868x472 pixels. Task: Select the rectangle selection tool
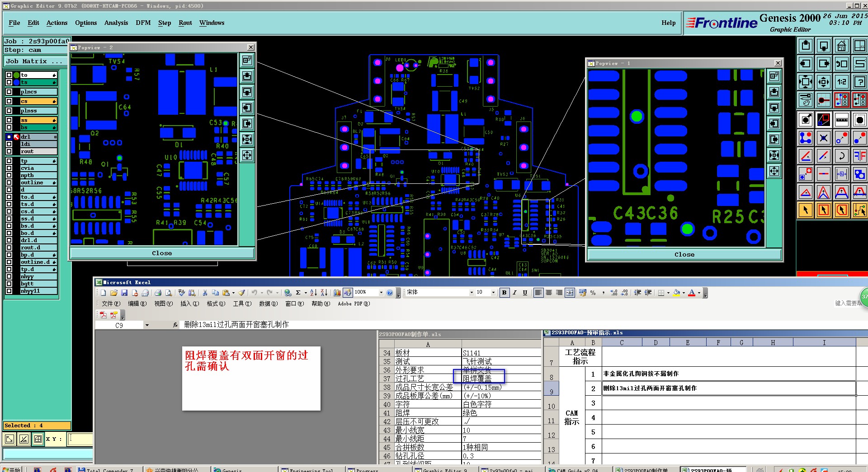[824, 210]
